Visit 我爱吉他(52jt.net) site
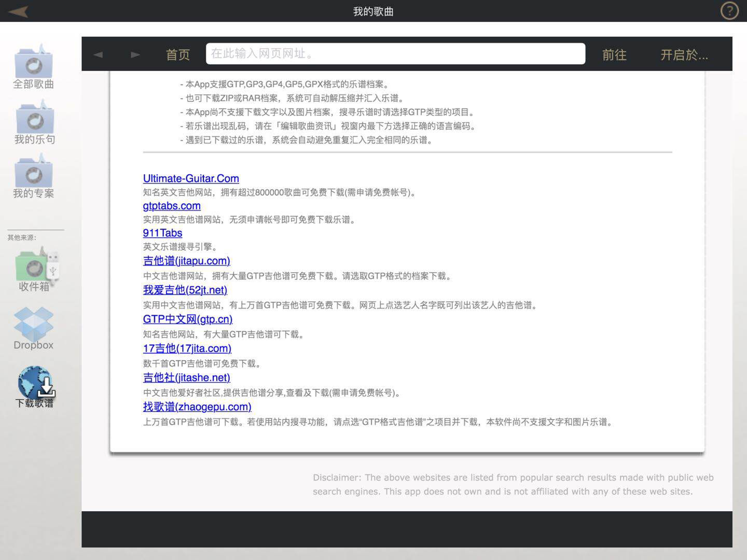The image size is (747, 560). (185, 290)
